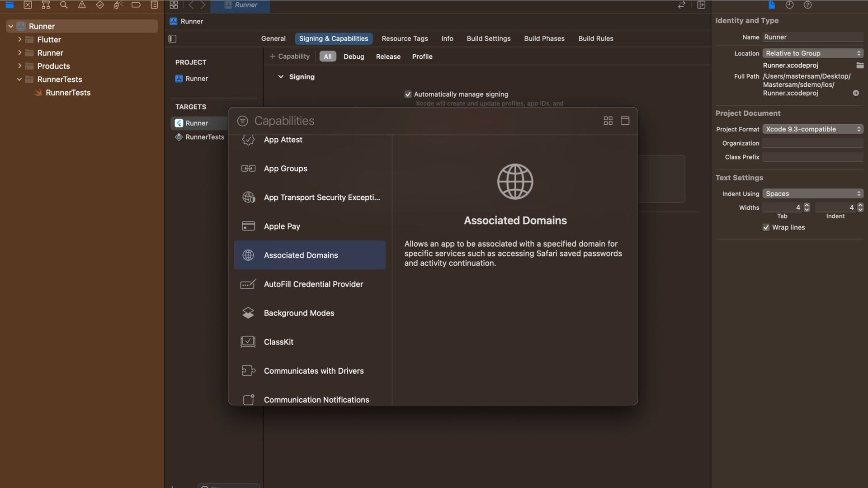
Task: Open the Find navigator magnifier icon
Action: [x=64, y=5]
